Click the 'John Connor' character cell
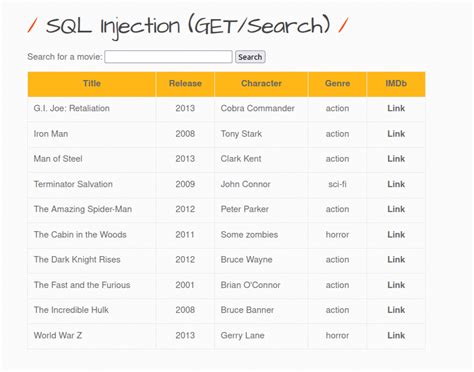The height and width of the screenshot is (372, 474). tap(261, 184)
